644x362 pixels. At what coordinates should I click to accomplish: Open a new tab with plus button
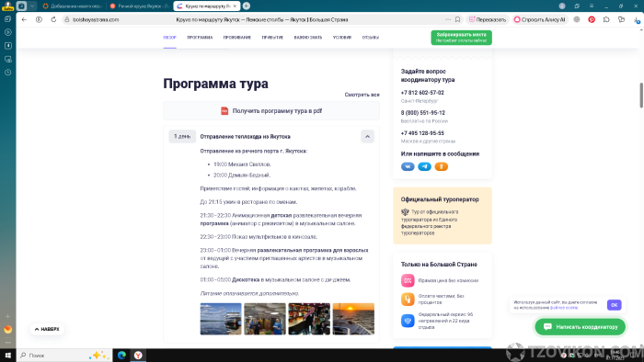[247, 6]
